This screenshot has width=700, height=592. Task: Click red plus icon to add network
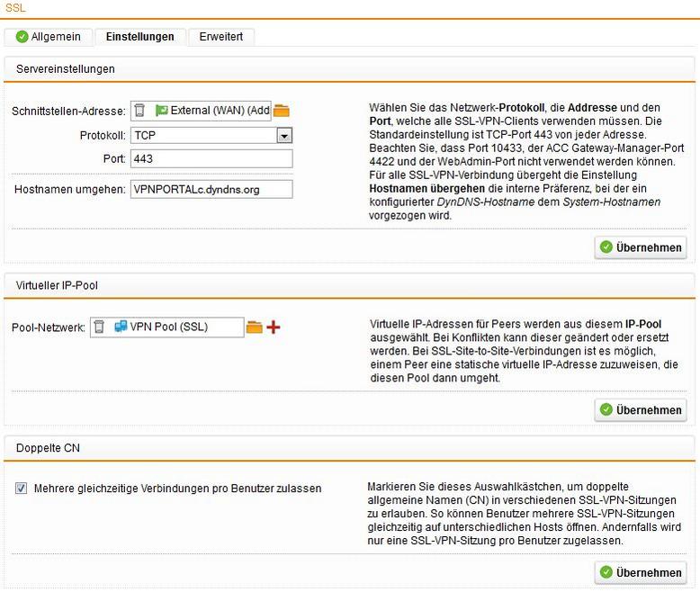point(274,327)
